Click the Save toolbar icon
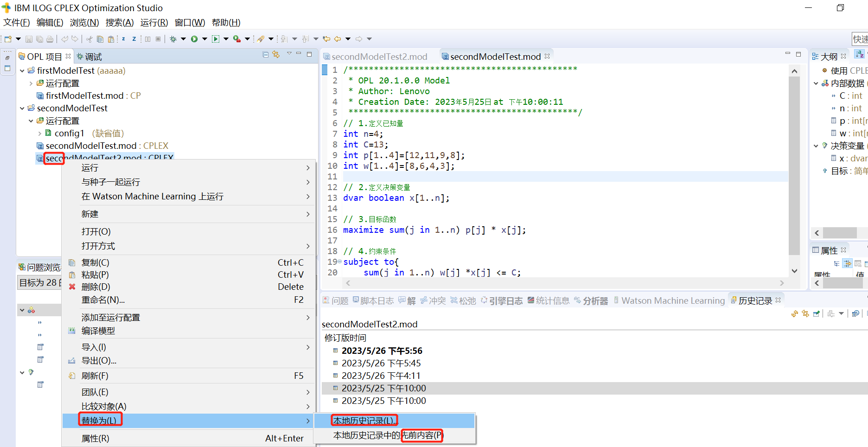The height and width of the screenshot is (447, 868). (x=29, y=39)
